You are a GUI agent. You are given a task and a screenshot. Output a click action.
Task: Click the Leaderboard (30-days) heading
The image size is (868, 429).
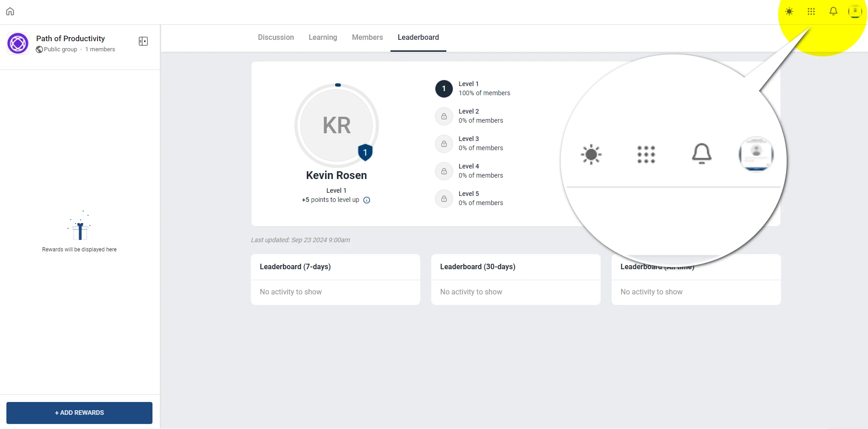[x=477, y=267]
